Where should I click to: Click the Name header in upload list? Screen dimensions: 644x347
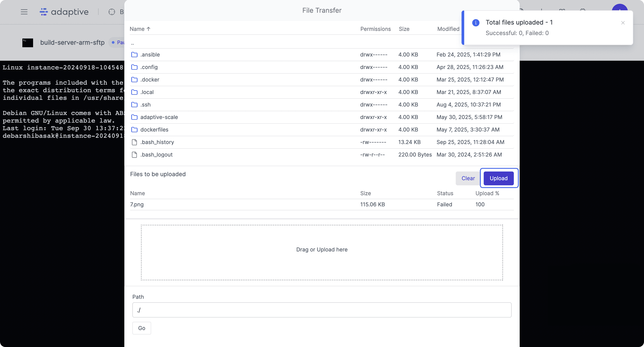(x=137, y=193)
